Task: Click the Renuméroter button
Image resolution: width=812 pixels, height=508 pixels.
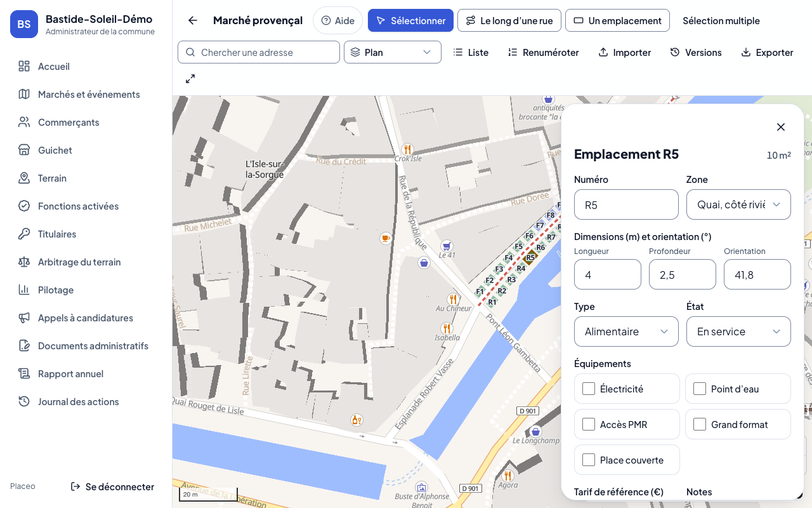Action: [543, 52]
